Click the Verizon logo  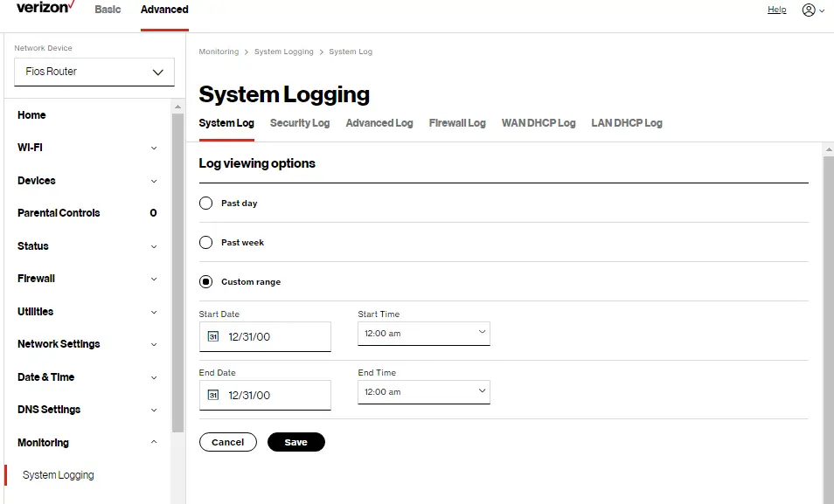[x=42, y=9]
